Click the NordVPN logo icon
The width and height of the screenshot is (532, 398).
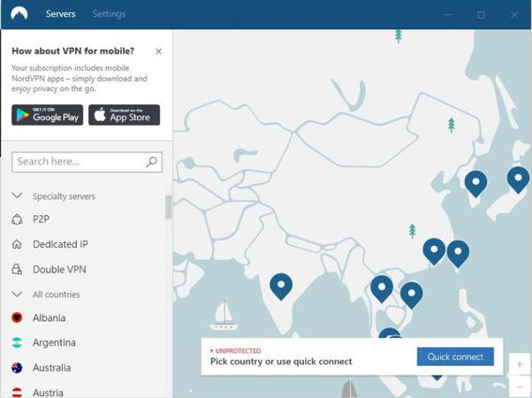click(19, 14)
